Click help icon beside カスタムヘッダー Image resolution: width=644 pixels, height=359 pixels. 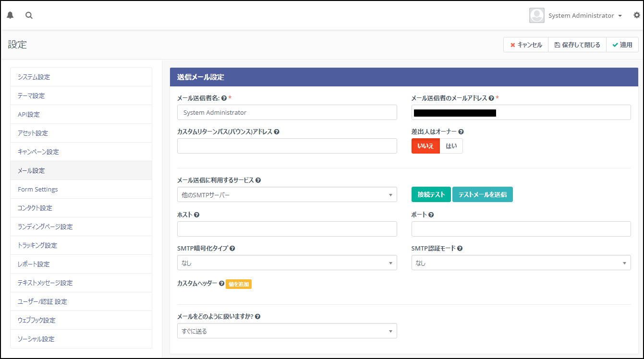click(221, 284)
